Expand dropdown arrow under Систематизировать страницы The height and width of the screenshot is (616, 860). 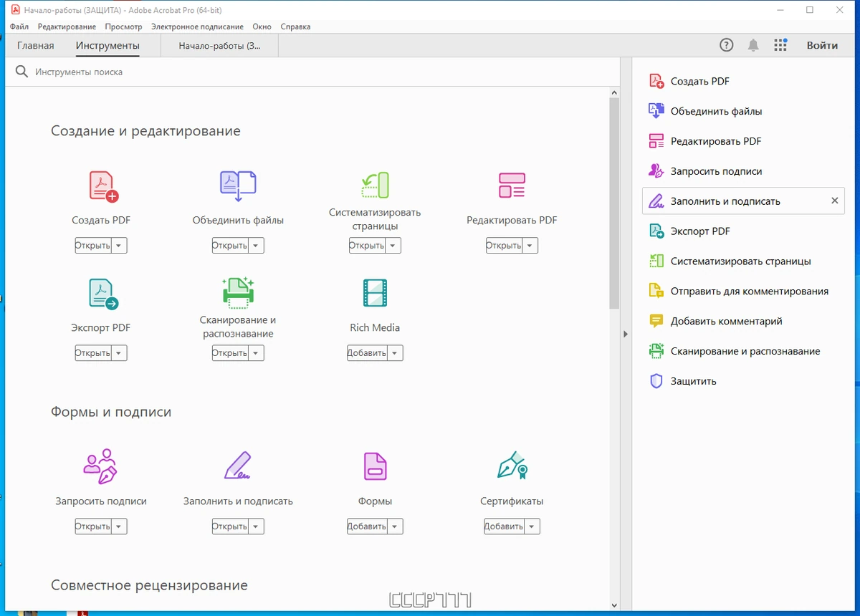coord(393,246)
